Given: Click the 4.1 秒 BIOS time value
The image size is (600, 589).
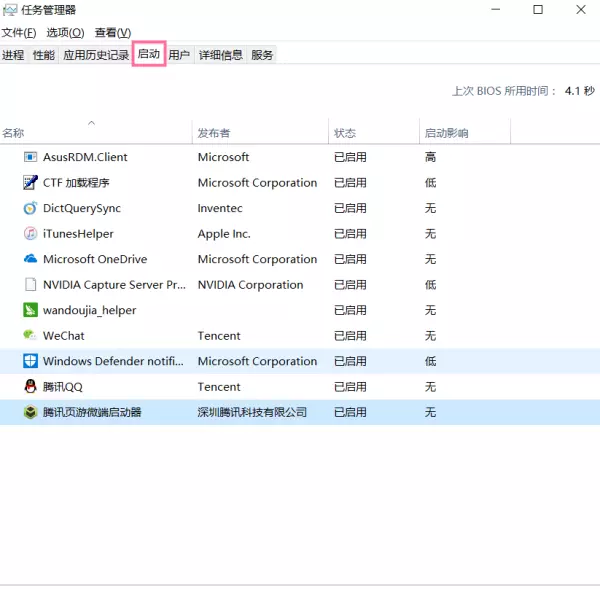Looking at the screenshot, I should tap(579, 91).
